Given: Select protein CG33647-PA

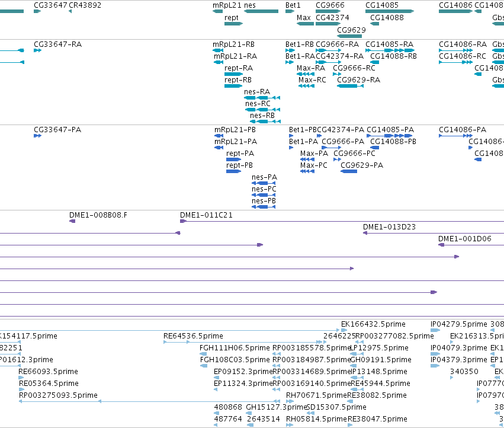Looking at the screenshot, I should pyautogui.click(x=57, y=130).
